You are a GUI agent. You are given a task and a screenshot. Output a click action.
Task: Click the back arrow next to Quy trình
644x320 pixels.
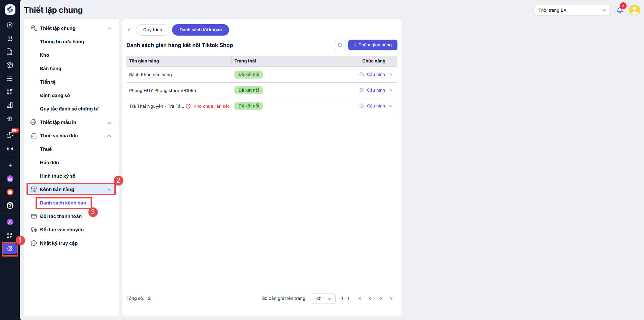coord(130,30)
